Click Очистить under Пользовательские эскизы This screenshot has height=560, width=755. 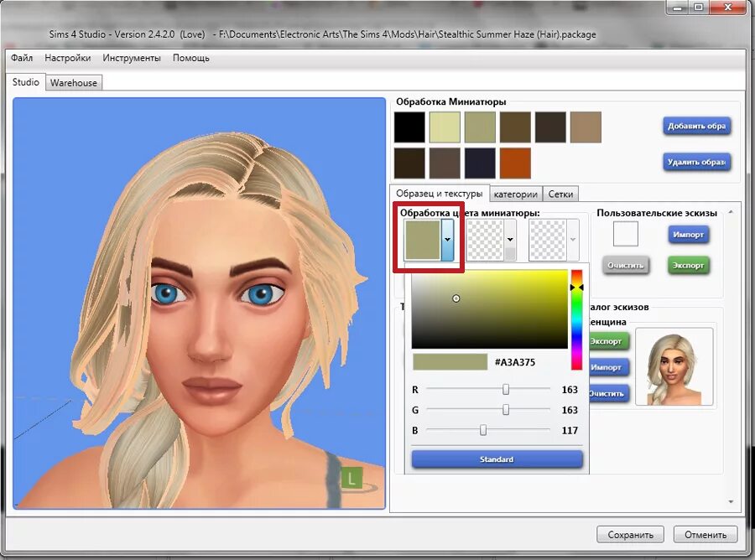click(x=624, y=265)
